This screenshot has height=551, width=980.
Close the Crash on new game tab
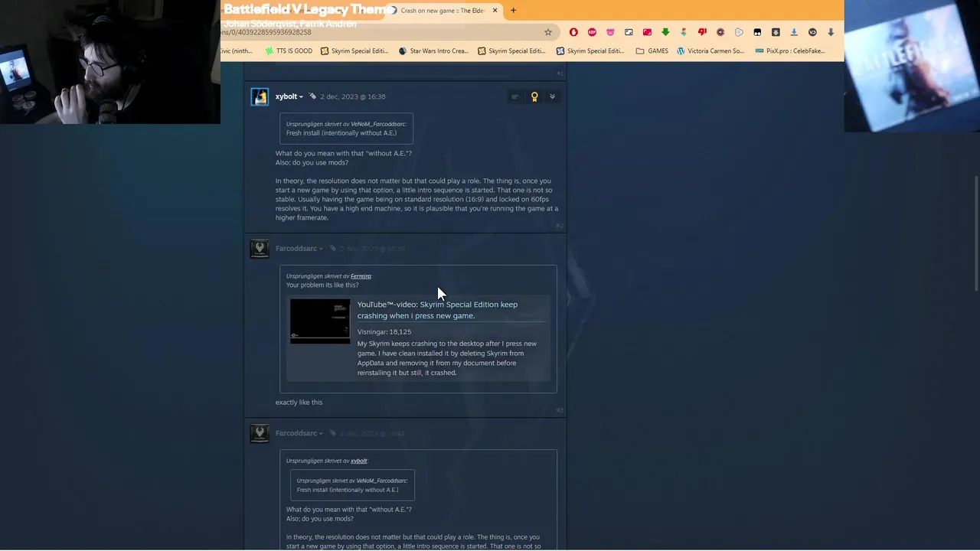click(495, 10)
